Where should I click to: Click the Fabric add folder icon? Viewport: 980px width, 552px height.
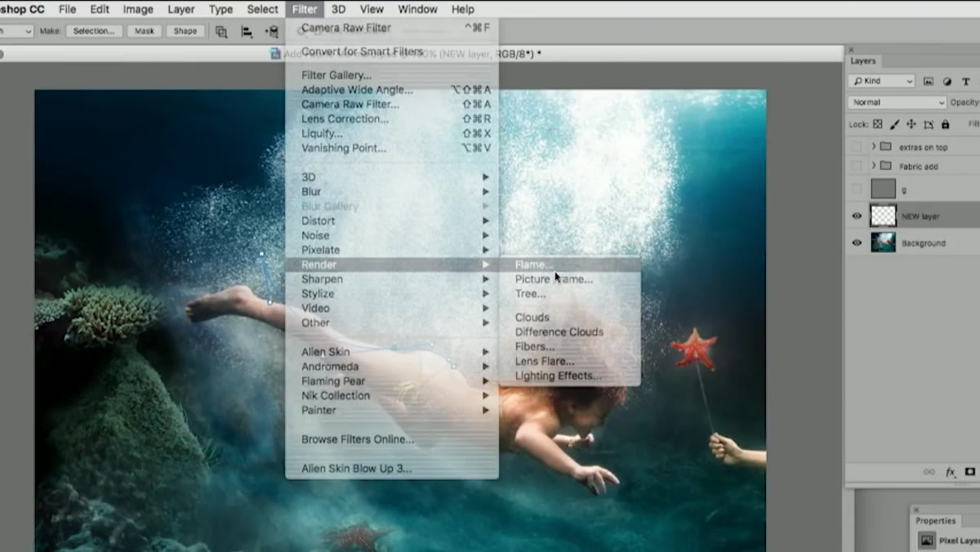(x=886, y=166)
